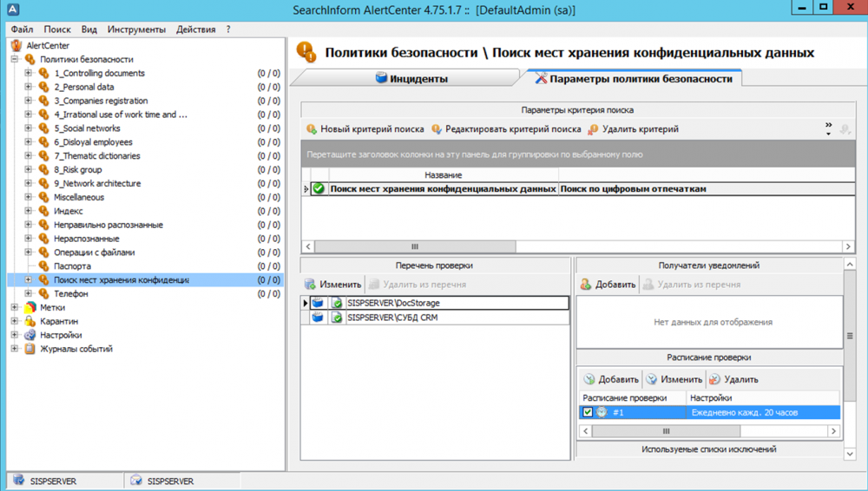Click database icon of SISPSERVER\СУБД CRM row
Image resolution: width=868 pixels, height=491 pixels.
click(317, 318)
